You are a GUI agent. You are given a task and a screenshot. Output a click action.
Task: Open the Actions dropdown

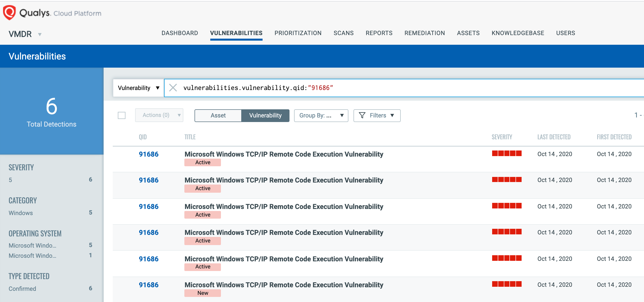coord(159,115)
